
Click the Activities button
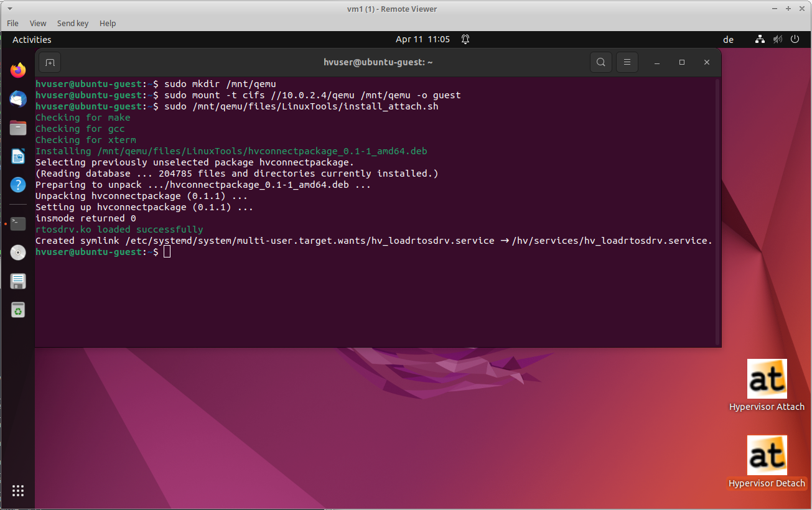tap(32, 40)
